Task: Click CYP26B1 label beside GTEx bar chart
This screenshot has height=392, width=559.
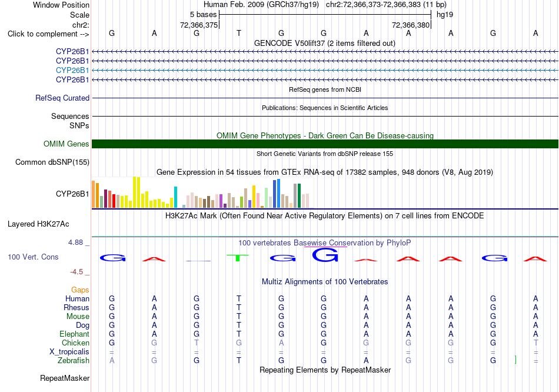Action: point(72,194)
